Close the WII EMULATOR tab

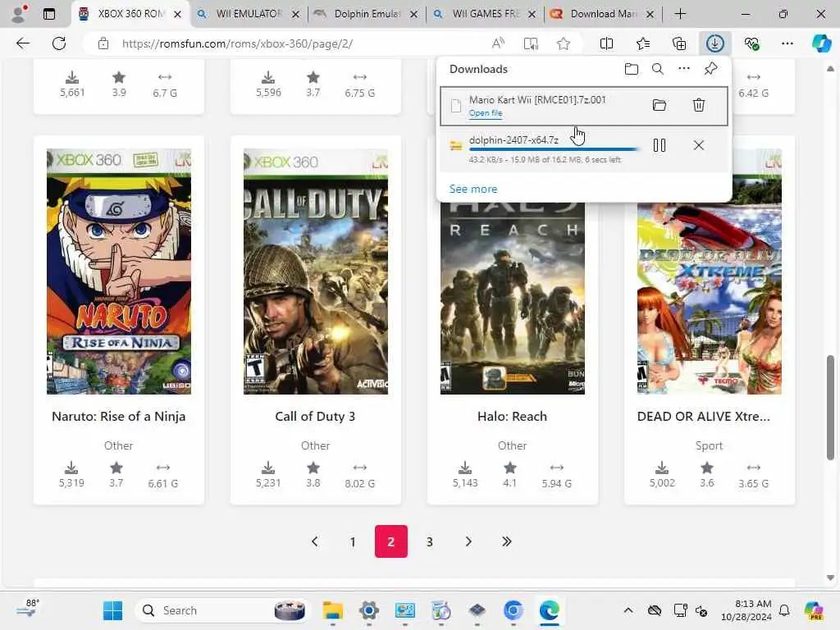[295, 15]
